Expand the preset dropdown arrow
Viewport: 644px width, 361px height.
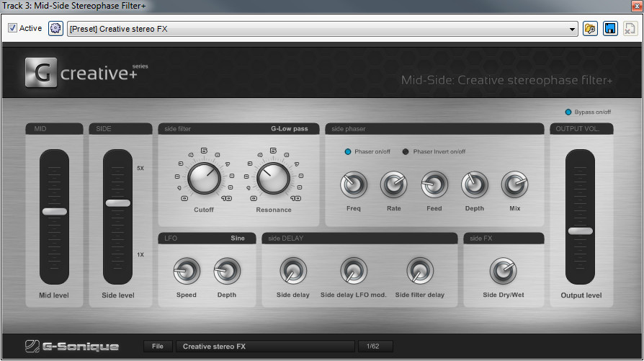coord(572,29)
